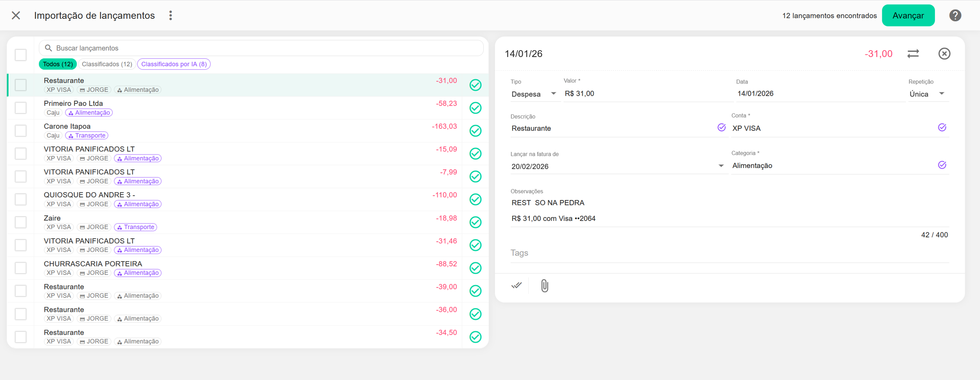Open the Tipo dropdown showing Despesa
980x380 pixels.
(533, 94)
